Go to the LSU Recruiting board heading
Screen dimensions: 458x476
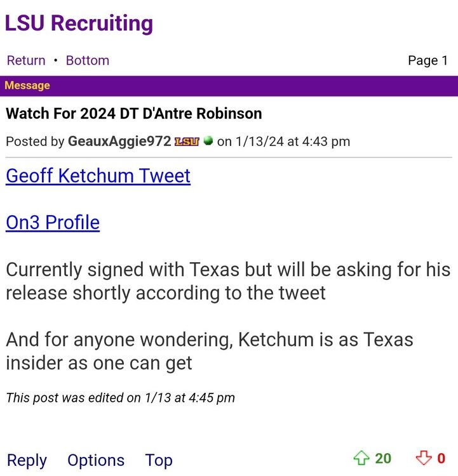click(79, 23)
